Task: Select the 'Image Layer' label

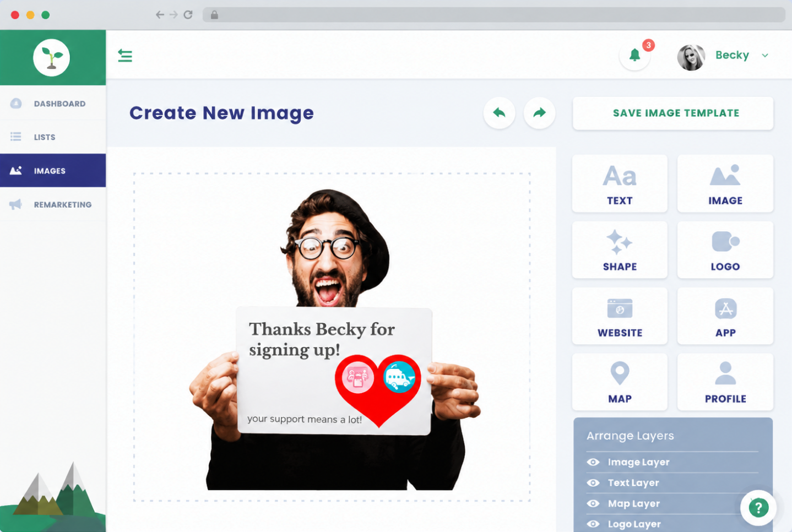Action: pos(638,462)
